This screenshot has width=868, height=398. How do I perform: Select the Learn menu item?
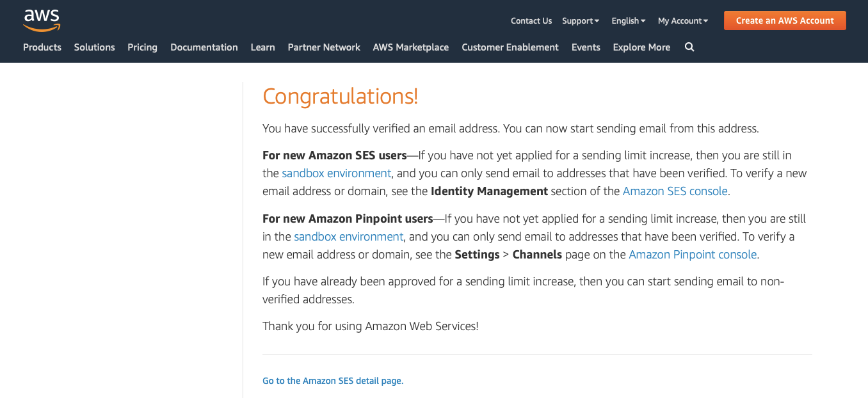[x=262, y=47]
